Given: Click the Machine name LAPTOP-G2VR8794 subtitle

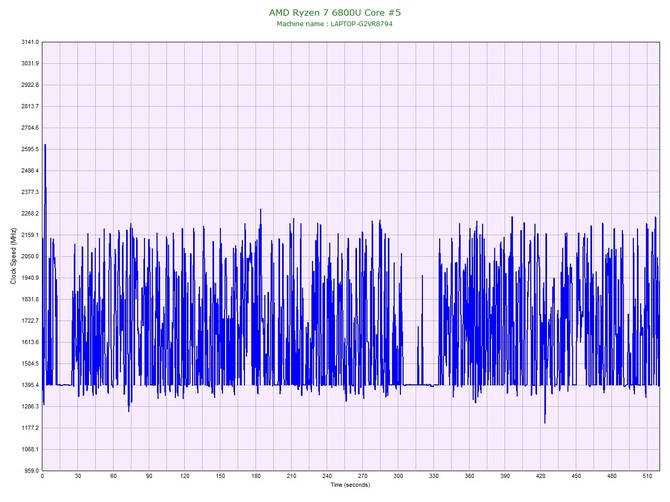Looking at the screenshot, I should point(334,24).
